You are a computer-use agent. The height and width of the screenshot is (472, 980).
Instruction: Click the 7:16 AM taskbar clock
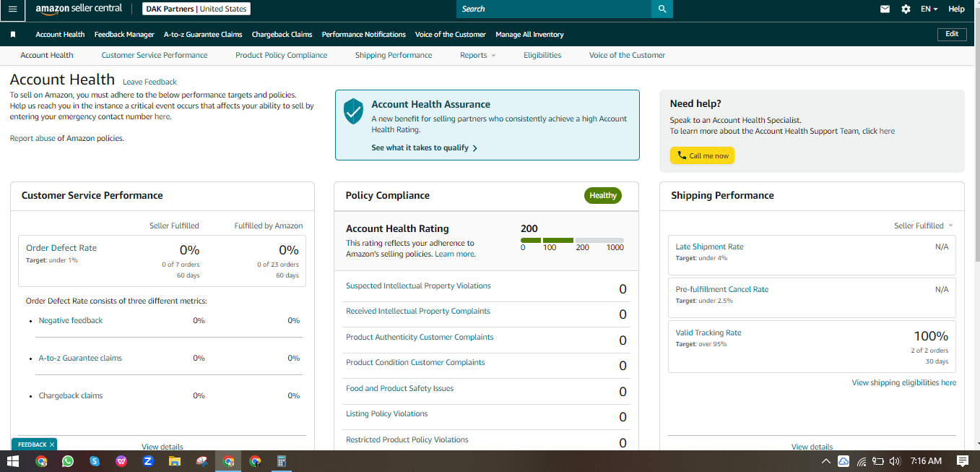[926, 461]
